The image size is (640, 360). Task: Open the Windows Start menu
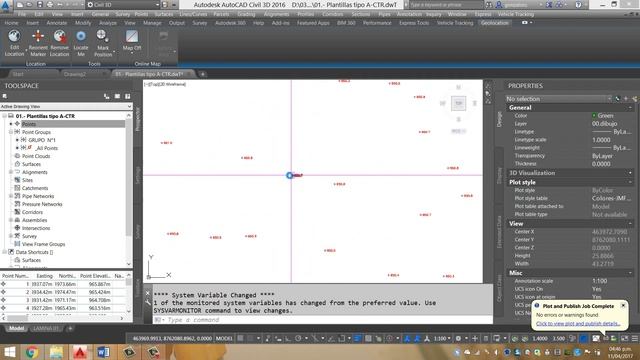[x=9, y=352]
